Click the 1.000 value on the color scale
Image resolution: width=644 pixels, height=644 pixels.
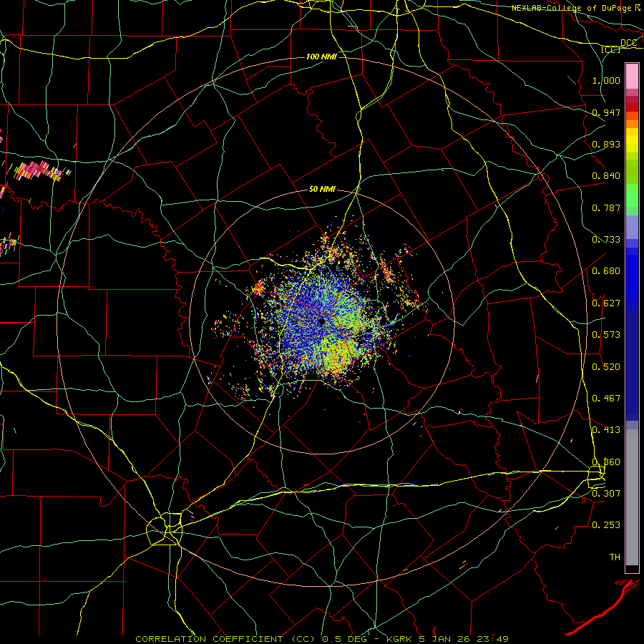coord(606,80)
